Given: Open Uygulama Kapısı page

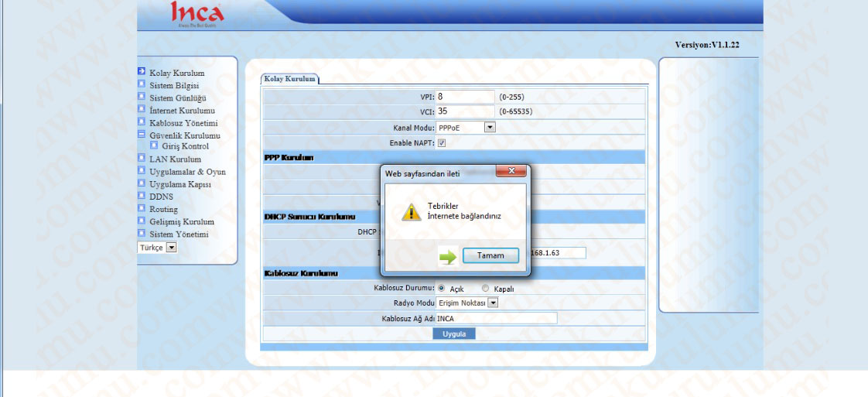Looking at the screenshot, I should [180, 184].
